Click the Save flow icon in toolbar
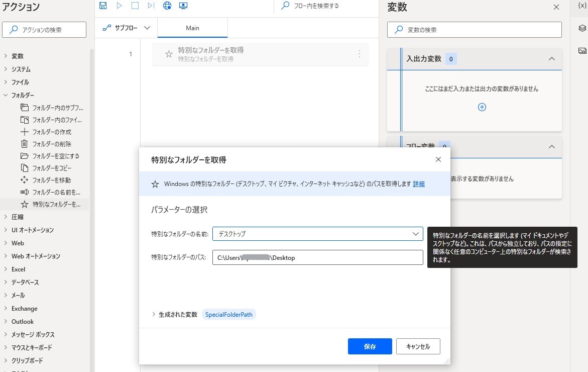Image resolution: width=588 pixels, height=372 pixels. coord(103,6)
